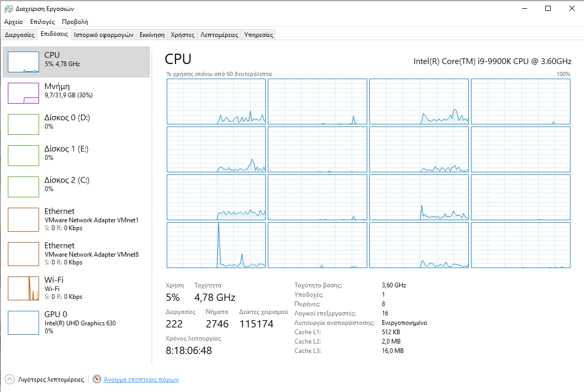The width and height of the screenshot is (584, 392).
Task: Open the Προβολή menu
Action: [75, 21]
